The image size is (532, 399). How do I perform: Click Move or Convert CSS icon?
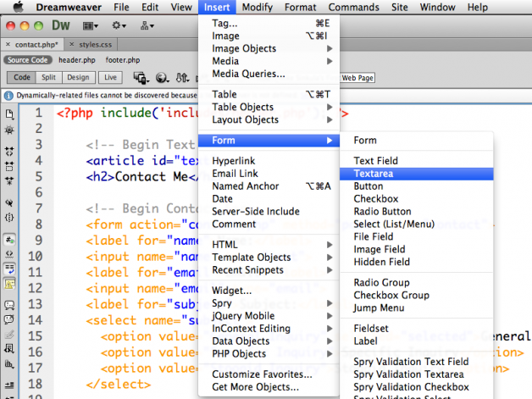pos(9,364)
